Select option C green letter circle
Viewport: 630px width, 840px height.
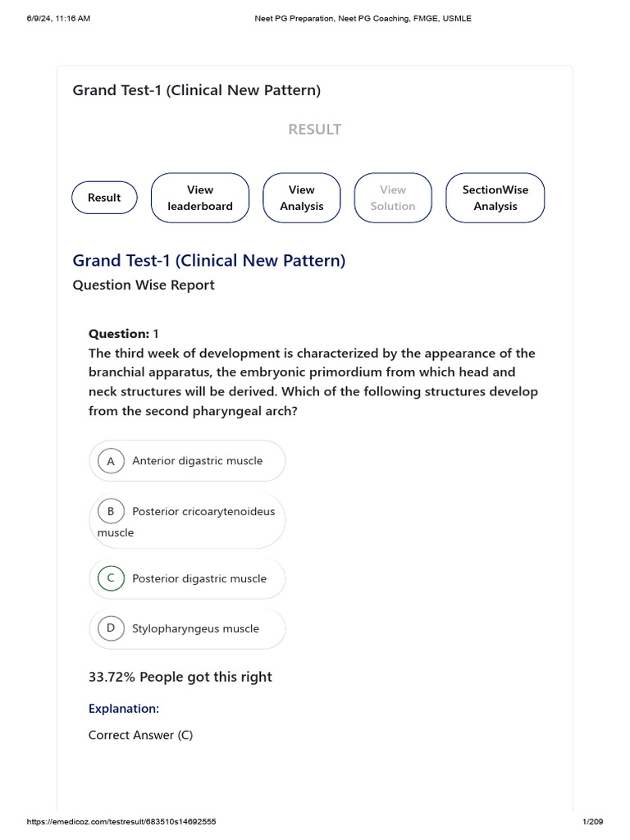tap(111, 578)
